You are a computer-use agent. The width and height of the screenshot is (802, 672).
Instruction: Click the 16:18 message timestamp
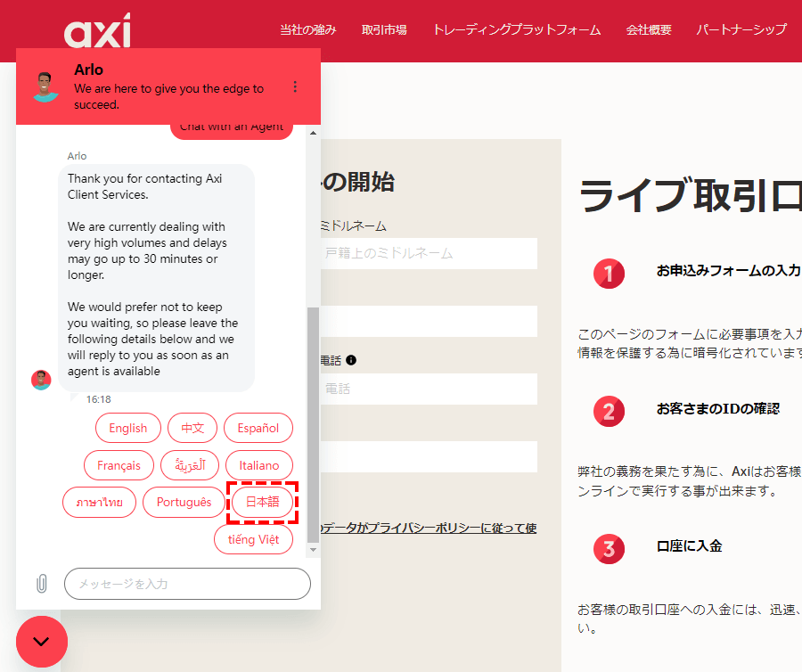tap(98, 399)
